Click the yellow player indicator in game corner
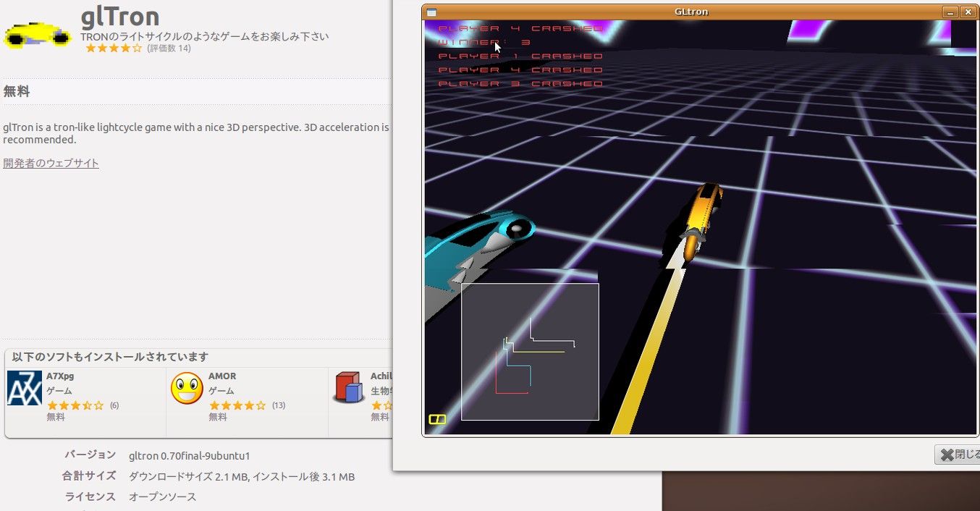 click(x=437, y=419)
